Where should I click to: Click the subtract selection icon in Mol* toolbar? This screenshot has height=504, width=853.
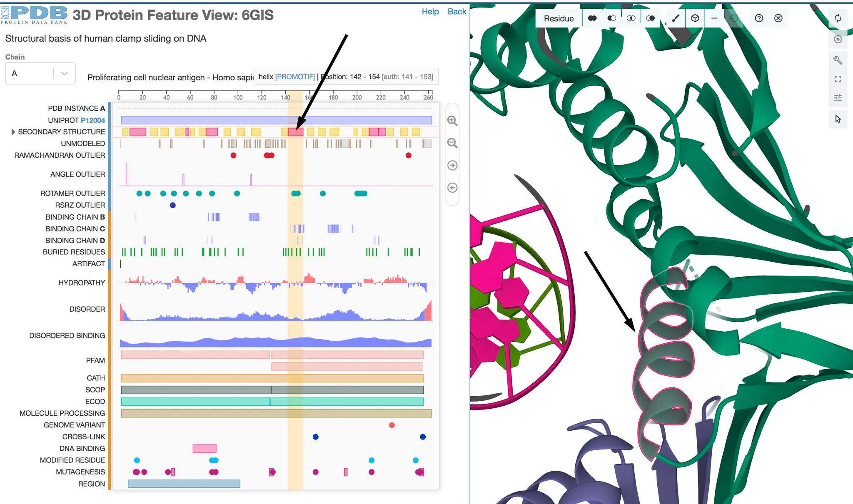[611, 18]
